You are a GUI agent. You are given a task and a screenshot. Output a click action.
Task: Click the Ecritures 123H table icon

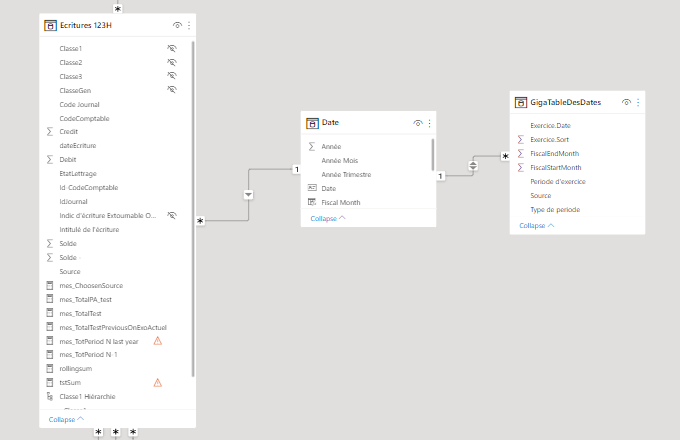coord(50,26)
